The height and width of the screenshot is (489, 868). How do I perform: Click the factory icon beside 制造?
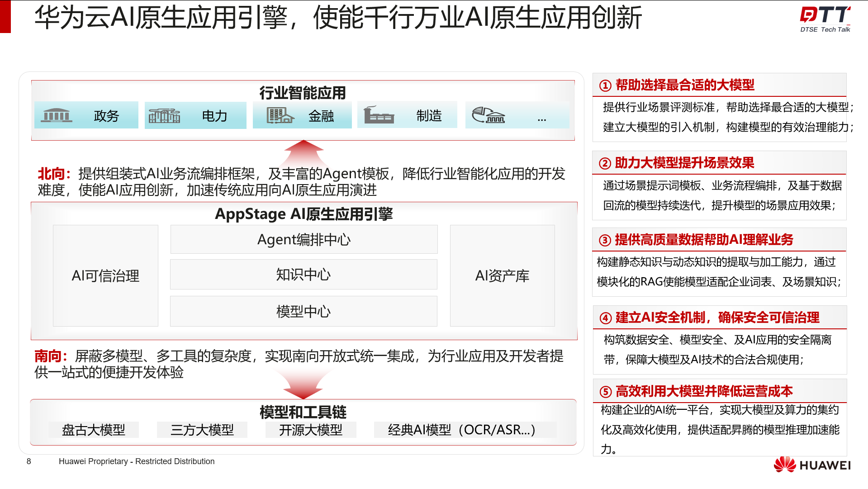coord(379,115)
